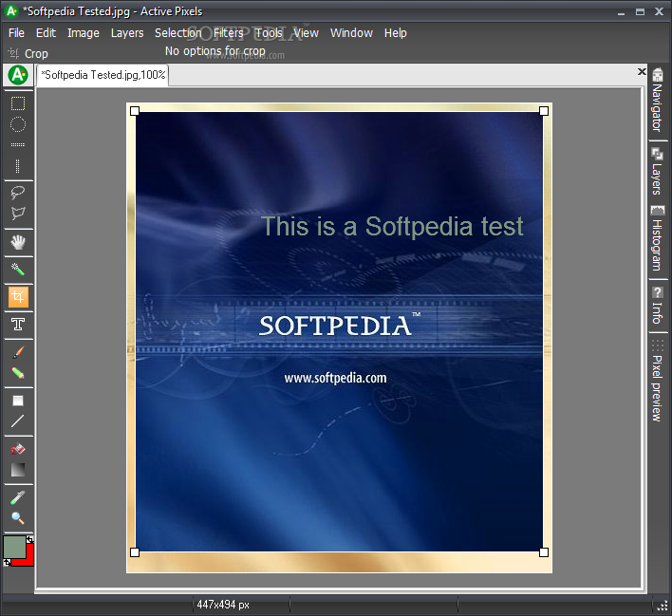Image resolution: width=672 pixels, height=616 pixels.
Task: Click the bottom-left crop handle
Action: 135,552
